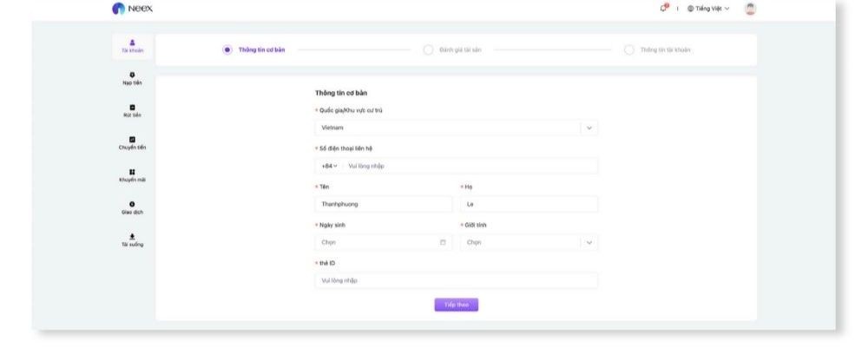
Task: Click the user profile avatar
Action: pyautogui.click(x=750, y=10)
